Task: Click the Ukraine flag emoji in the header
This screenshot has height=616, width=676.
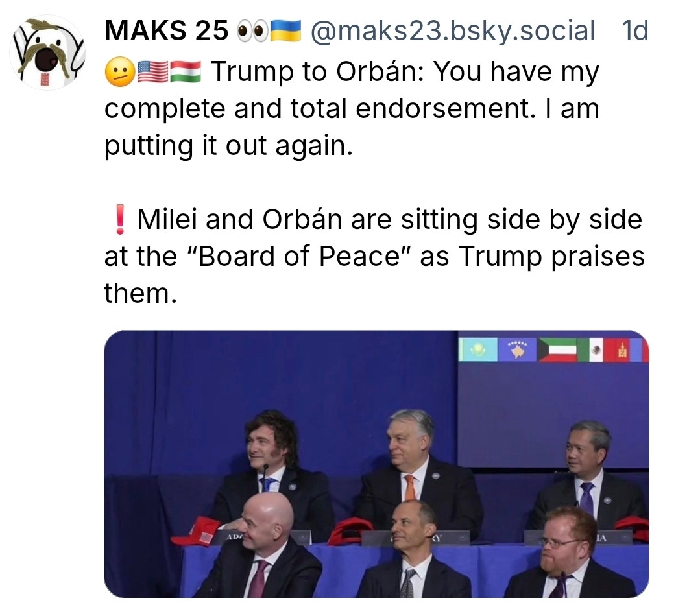Action: 285,31
